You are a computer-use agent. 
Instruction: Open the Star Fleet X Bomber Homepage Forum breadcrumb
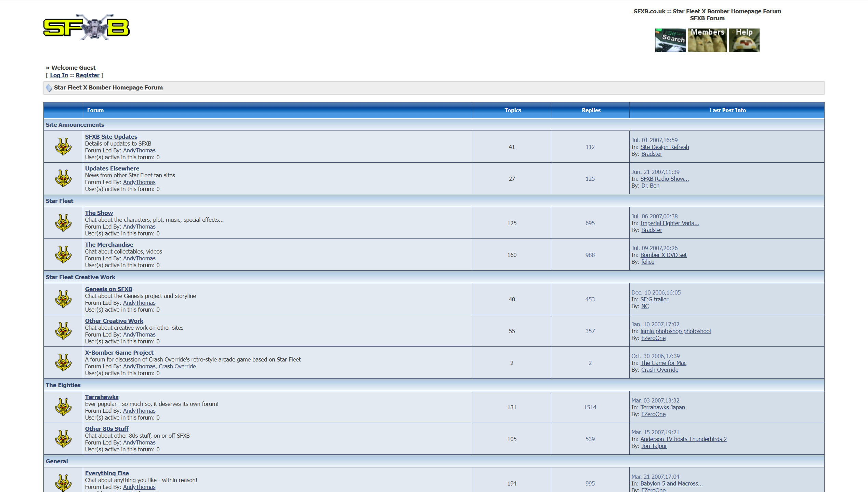[x=108, y=87]
